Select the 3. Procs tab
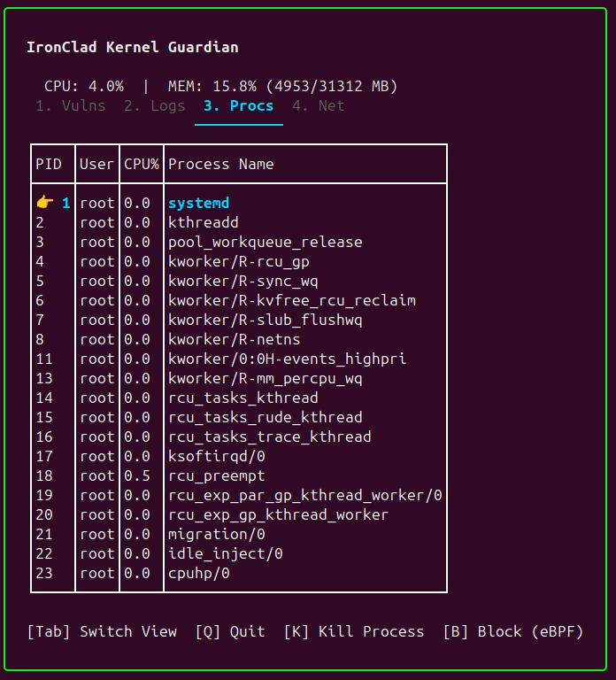616x680 pixels. click(x=239, y=106)
